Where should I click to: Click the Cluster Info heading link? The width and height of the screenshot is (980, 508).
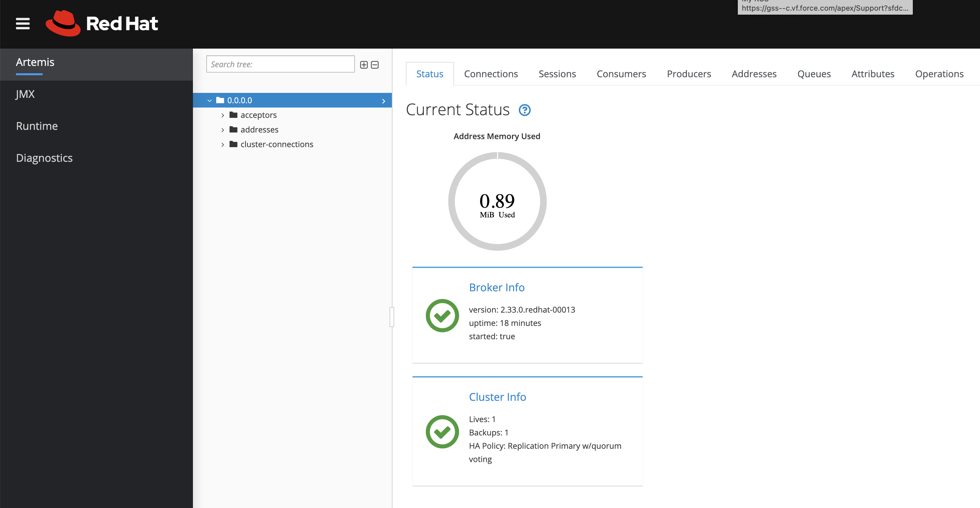pyautogui.click(x=497, y=397)
